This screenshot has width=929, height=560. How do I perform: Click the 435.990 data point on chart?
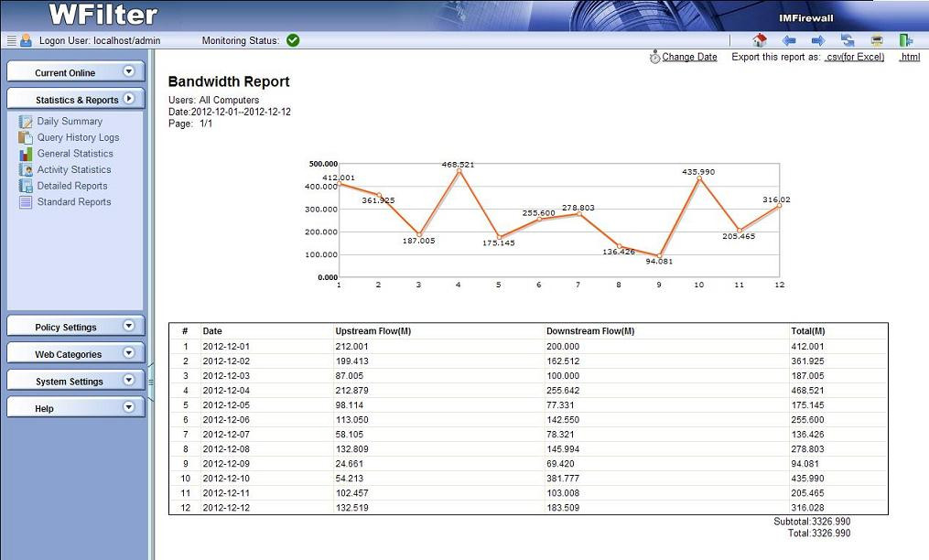click(699, 178)
